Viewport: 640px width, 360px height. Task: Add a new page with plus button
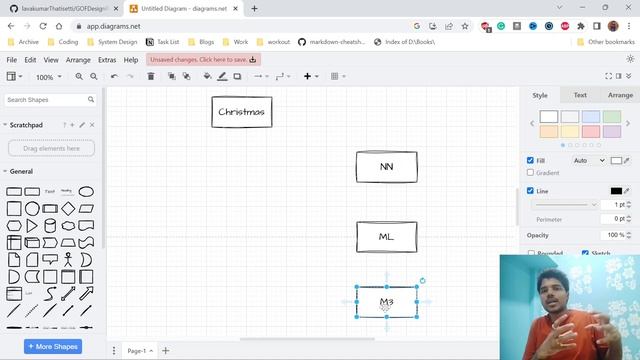pyautogui.click(x=166, y=351)
